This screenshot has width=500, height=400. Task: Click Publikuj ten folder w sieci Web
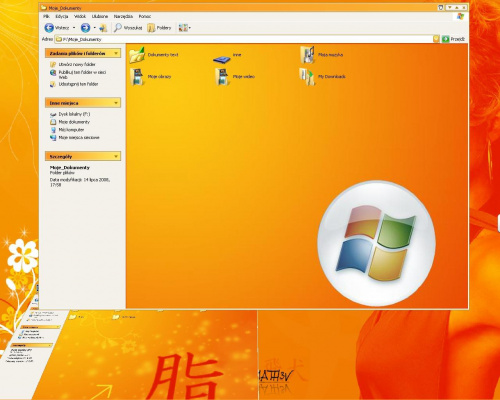pyautogui.click(x=82, y=75)
